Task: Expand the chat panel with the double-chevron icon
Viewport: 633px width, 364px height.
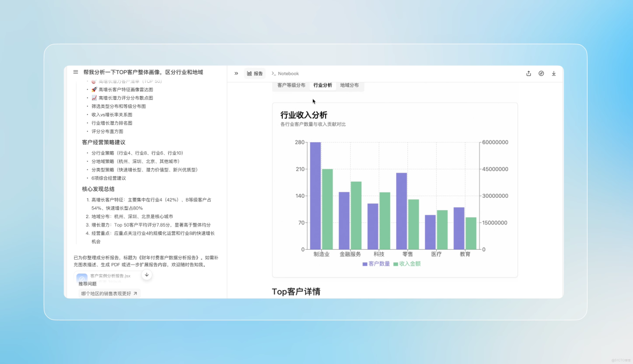Action: (x=236, y=73)
